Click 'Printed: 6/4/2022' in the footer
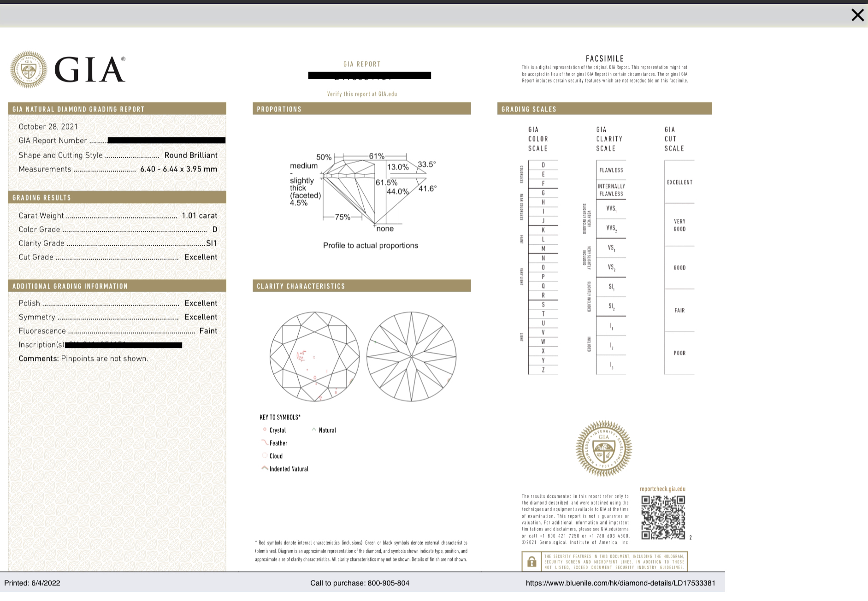The image size is (868, 601). (32, 583)
